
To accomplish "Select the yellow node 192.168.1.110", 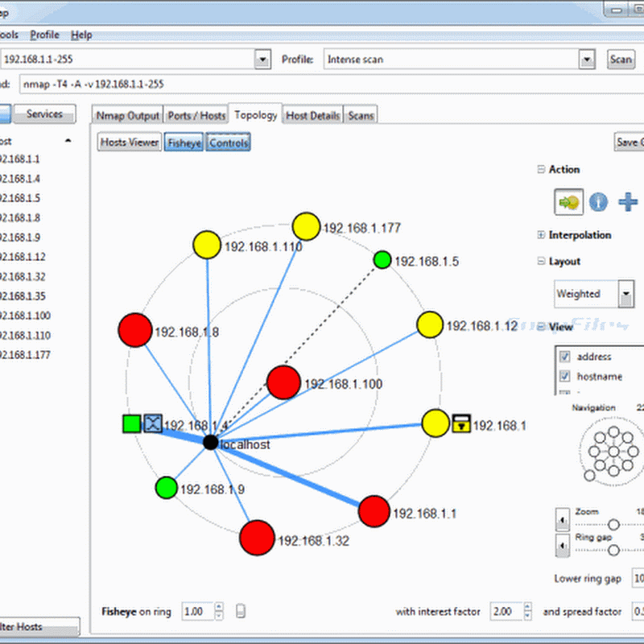I will (207, 245).
